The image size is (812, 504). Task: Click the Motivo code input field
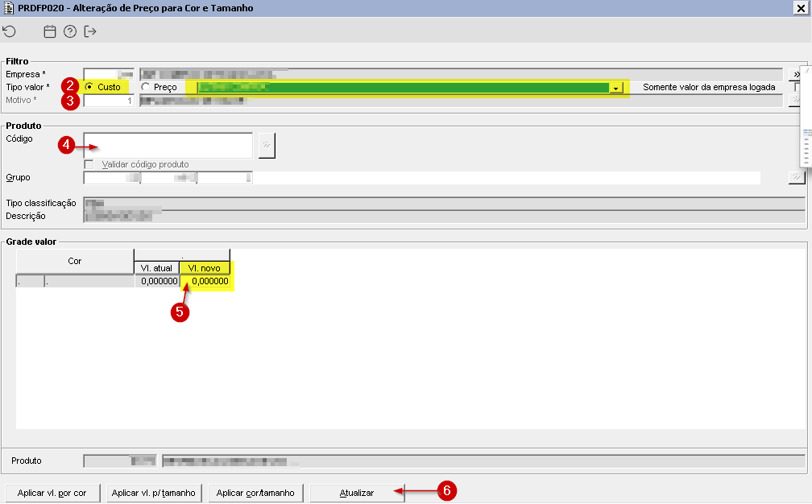(109, 101)
